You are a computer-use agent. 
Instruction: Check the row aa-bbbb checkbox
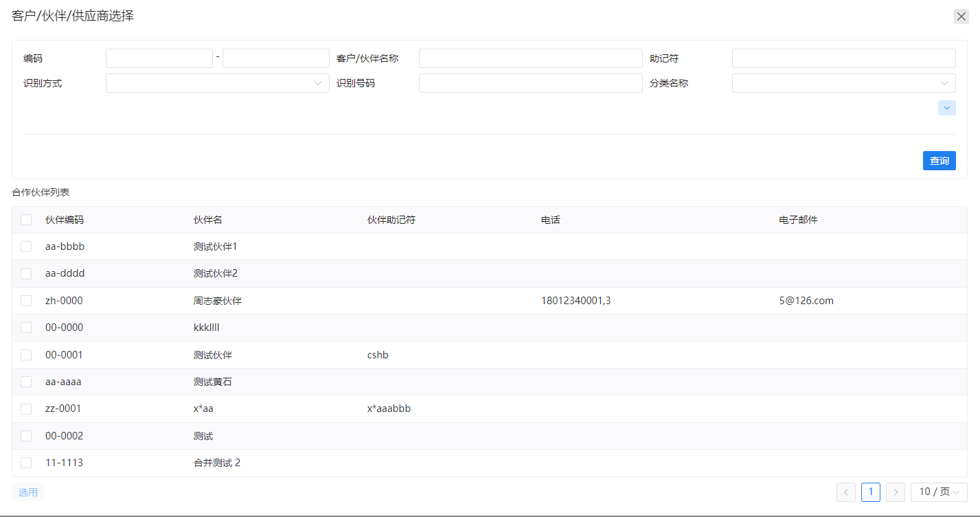[x=26, y=246]
